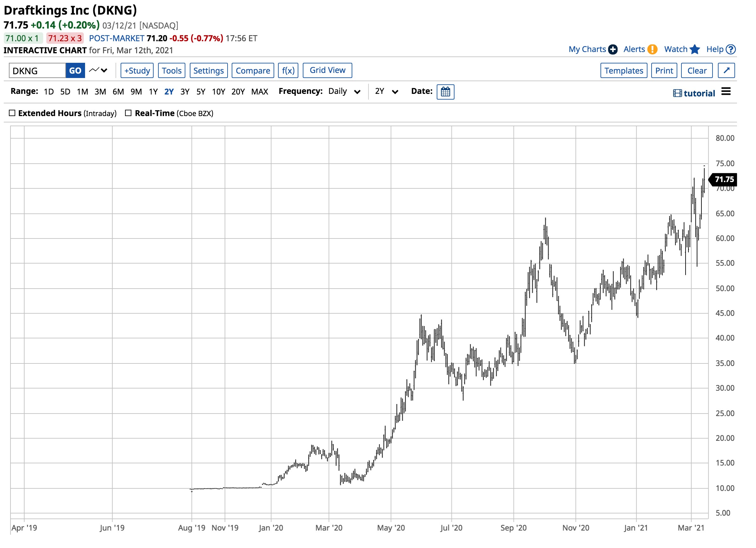Viewport: 756px width, 548px height.
Task: Click the f(x) button
Action: pos(288,71)
